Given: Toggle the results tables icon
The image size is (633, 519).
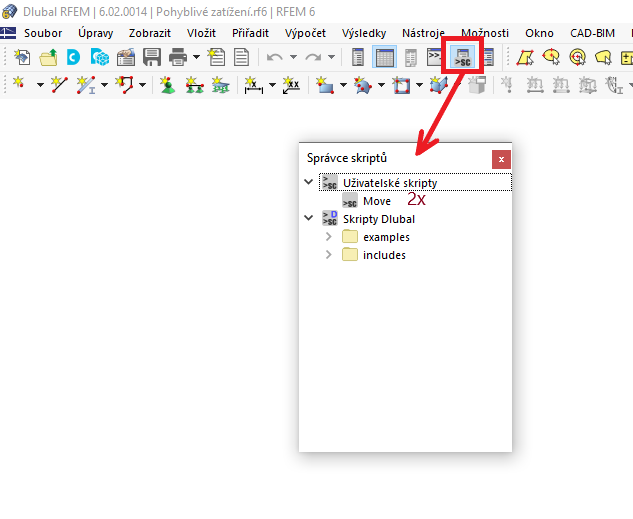Looking at the screenshot, I should click(411, 57).
